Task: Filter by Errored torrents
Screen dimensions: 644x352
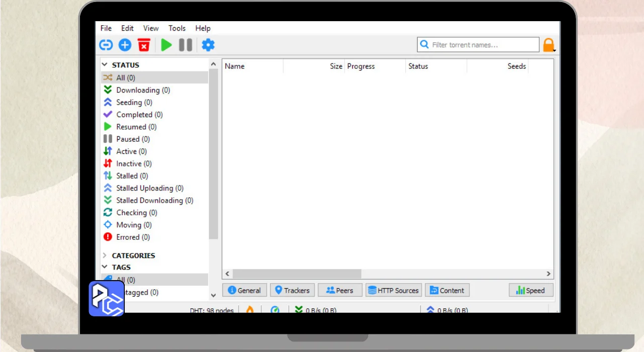Action: pos(133,237)
